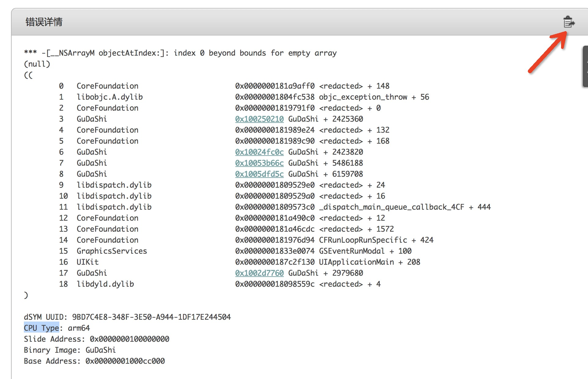Click the Binary Image GuDaShi line
Image resolution: width=588 pixels, height=379 pixels.
click(x=70, y=350)
